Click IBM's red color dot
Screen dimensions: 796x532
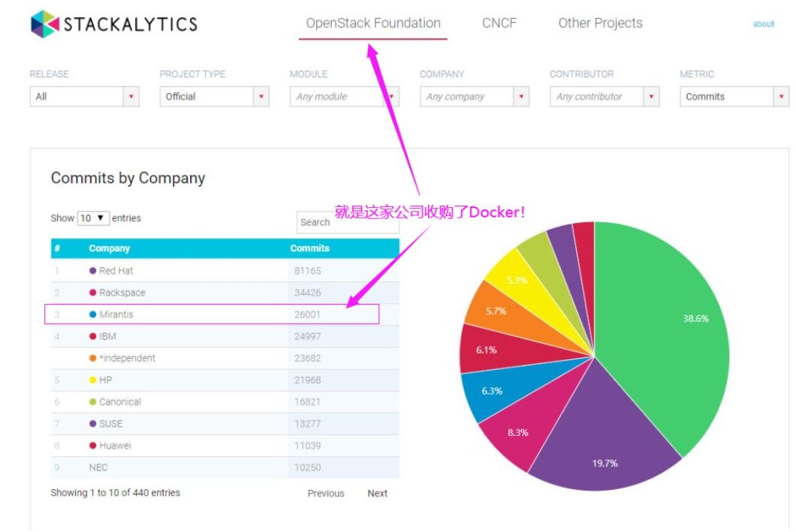coord(92,336)
